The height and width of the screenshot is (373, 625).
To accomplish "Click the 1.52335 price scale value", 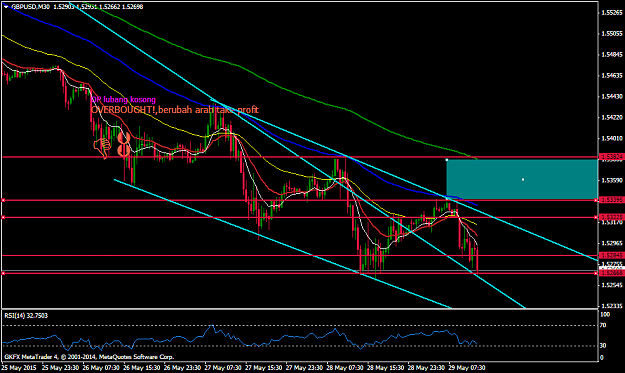I will click(612, 306).
